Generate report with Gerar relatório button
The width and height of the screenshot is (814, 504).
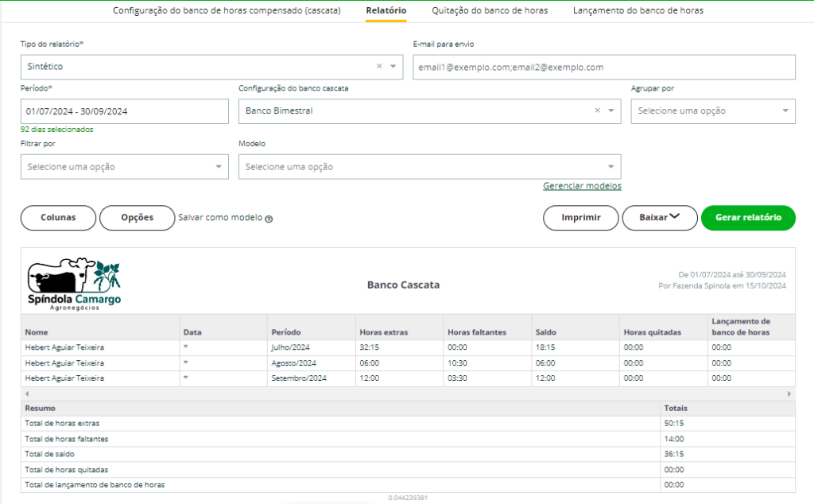[748, 218]
